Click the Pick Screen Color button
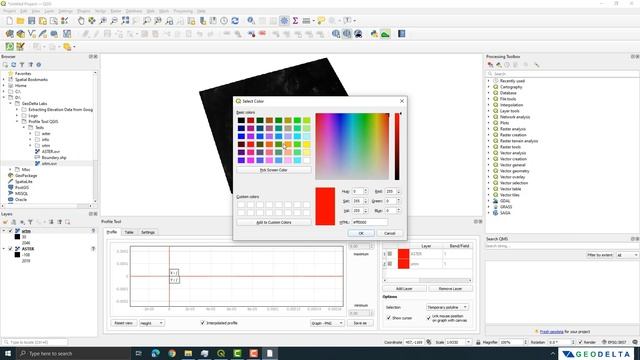The image size is (640, 360). tap(273, 170)
